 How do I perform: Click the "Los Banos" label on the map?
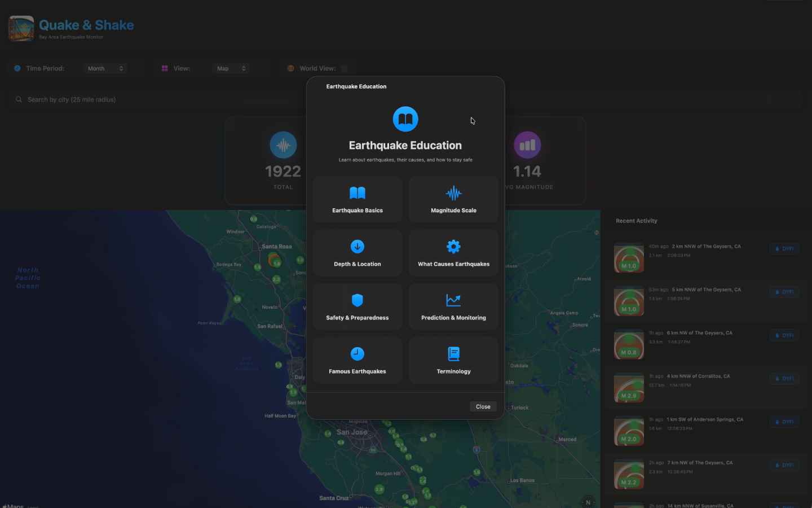(x=522, y=481)
